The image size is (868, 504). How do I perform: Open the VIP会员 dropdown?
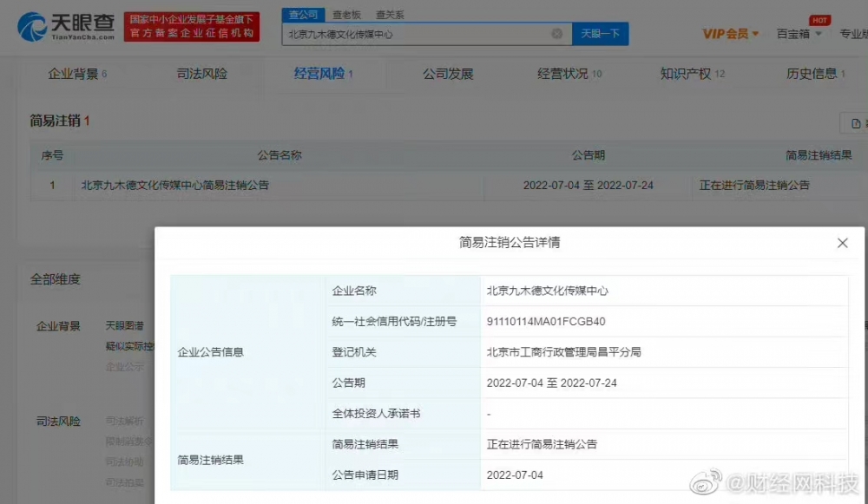point(726,33)
